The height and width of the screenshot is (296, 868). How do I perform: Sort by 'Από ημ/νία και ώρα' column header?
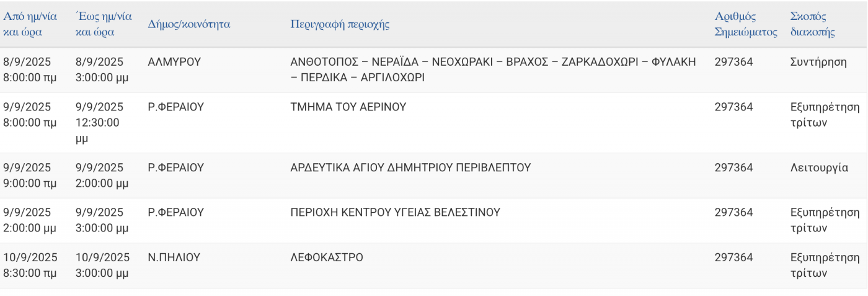coord(30,24)
